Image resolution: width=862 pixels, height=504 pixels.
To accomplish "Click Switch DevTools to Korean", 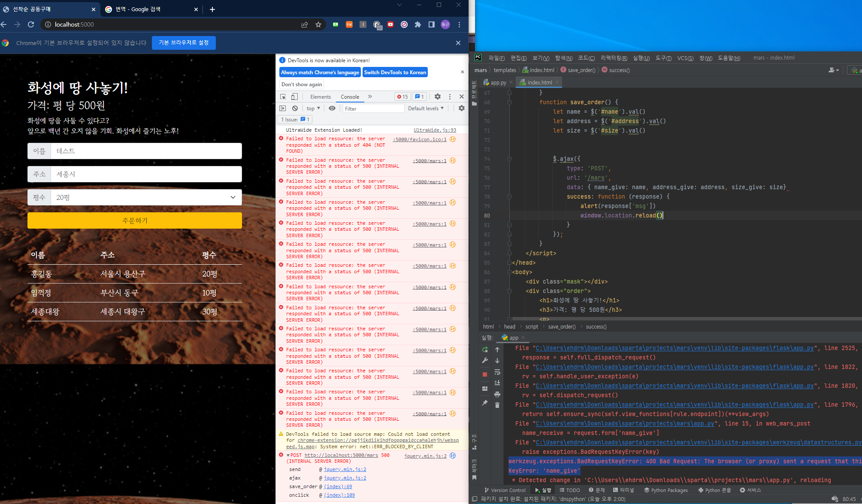I will click(x=395, y=72).
